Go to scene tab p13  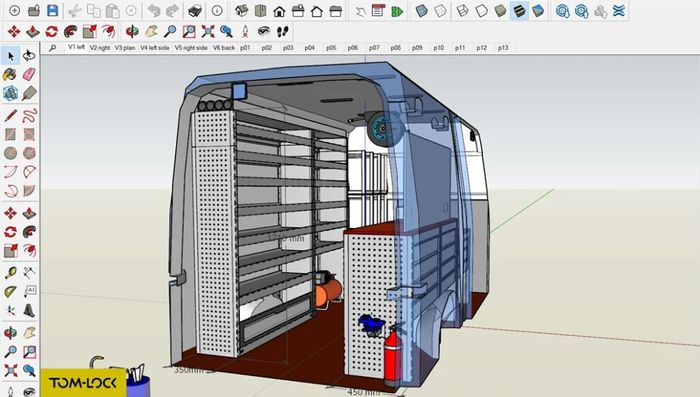[x=503, y=47]
